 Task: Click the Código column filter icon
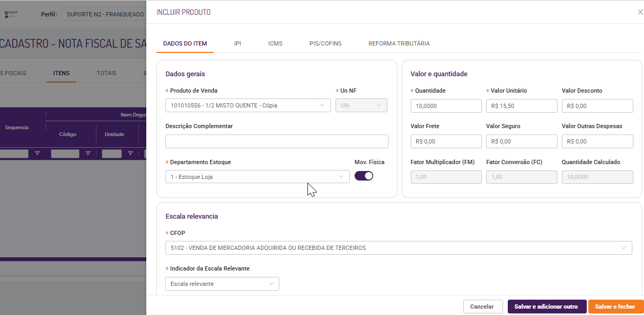click(88, 154)
